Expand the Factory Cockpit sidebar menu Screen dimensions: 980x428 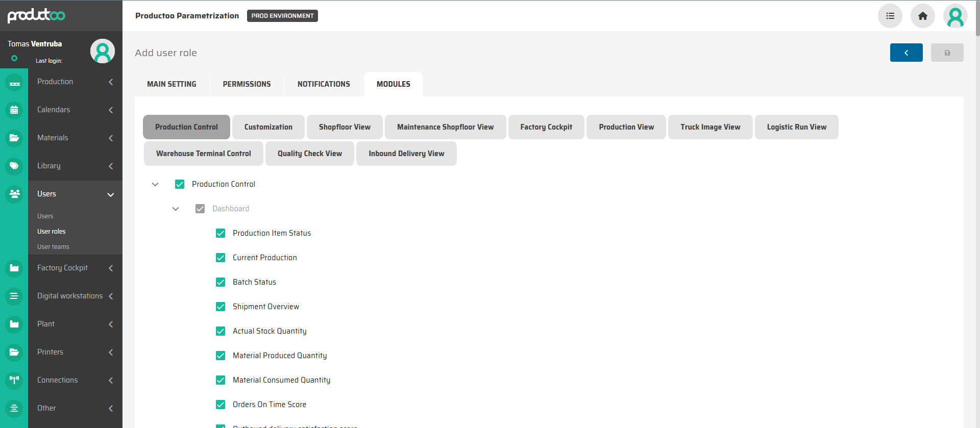pos(75,268)
